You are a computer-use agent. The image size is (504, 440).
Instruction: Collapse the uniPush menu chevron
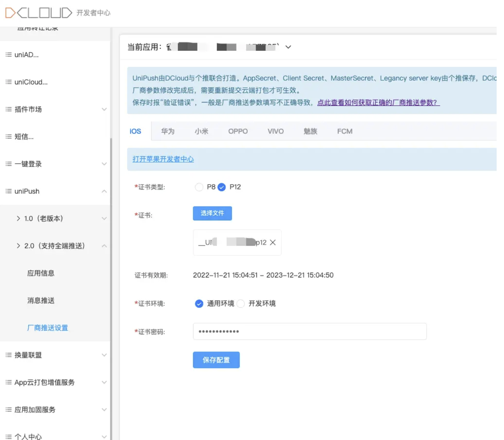(x=104, y=191)
